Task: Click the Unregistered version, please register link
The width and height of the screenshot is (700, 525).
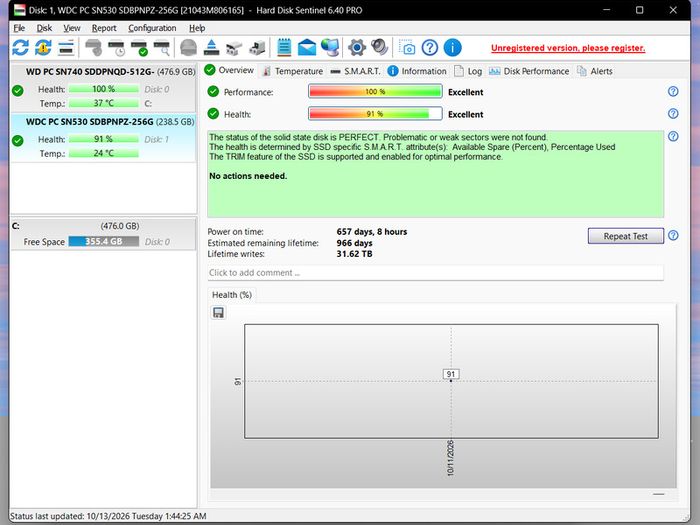Action: 568,48
